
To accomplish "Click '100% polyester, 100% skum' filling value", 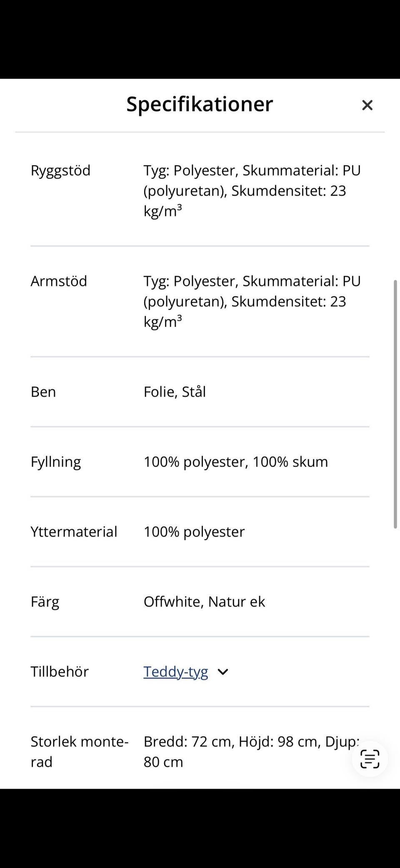I will [x=236, y=462].
